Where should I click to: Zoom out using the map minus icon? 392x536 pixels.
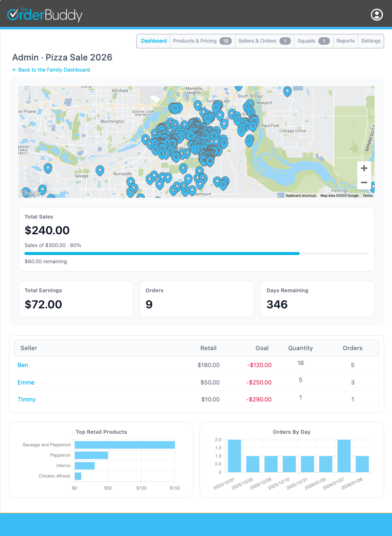[x=364, y=182]
